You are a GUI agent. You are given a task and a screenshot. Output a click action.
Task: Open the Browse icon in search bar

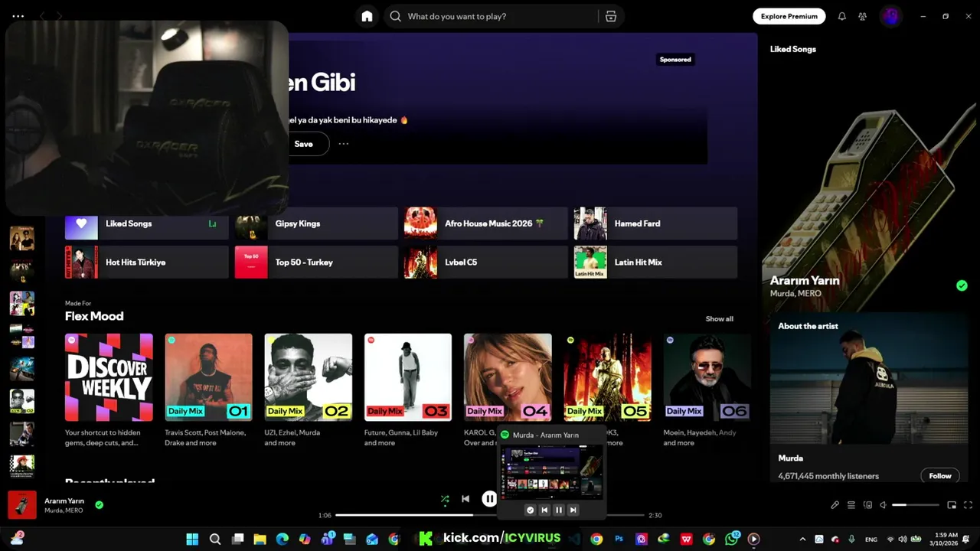click(611, 16)
